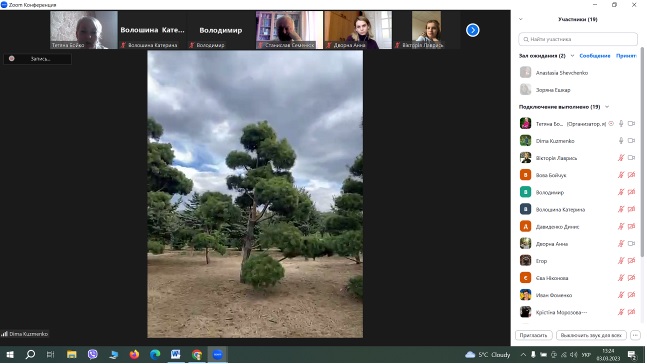647x364 pixels.
Task: Click Дворна Анна camera icon
Action: (x=631, y=243)
